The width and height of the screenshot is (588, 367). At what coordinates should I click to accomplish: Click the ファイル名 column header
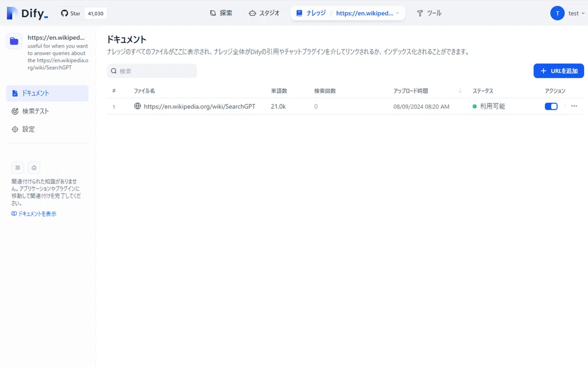click(x=145, y=91)
